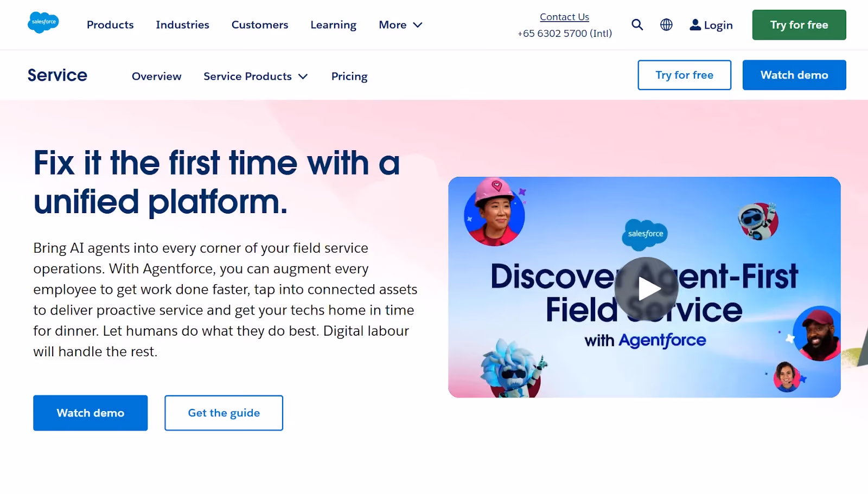This screenshot has width=868, height=494.
Task: Click the hero Watch demo button
Action: (91, 413)
